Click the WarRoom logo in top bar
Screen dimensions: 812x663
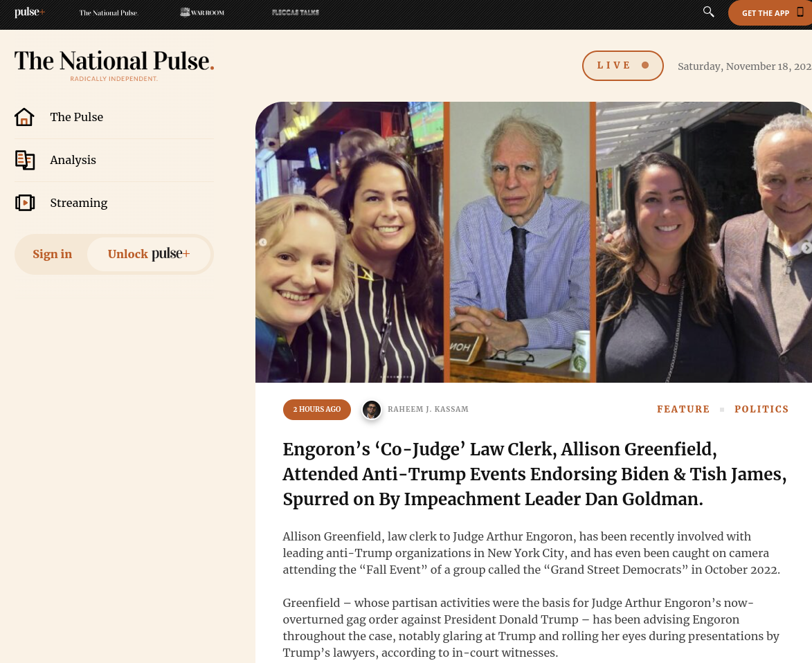[x=202, y=12]
